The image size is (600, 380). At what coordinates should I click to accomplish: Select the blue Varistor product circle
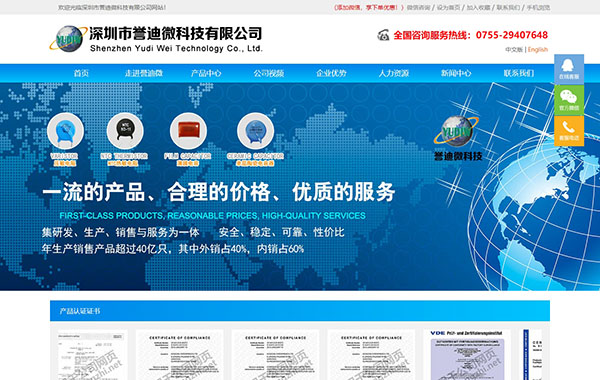point(65,131)
